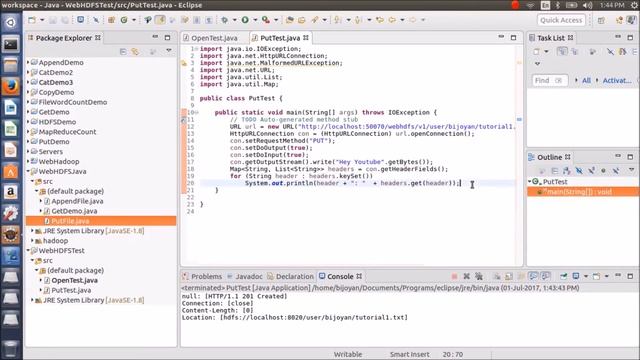Click Run Last Tool external tools icon
Viewport: 640px width, 360px height.
pos(266,20)
